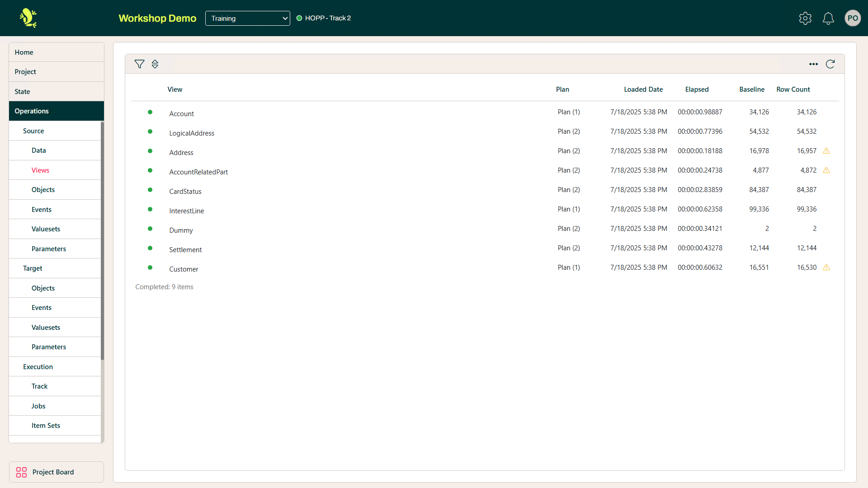Click the expand/collapse rows icon
Viewport: 868px width, 488px height.
click(155, 64)
